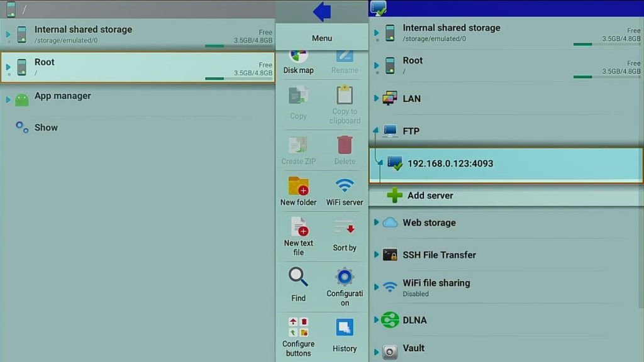Viewport: 644px width, 362px height.
Task: Create a New folder
Action: coord(298,191)
